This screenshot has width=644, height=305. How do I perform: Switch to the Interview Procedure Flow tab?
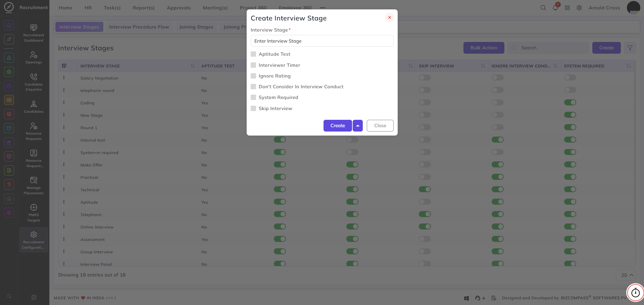139,27
